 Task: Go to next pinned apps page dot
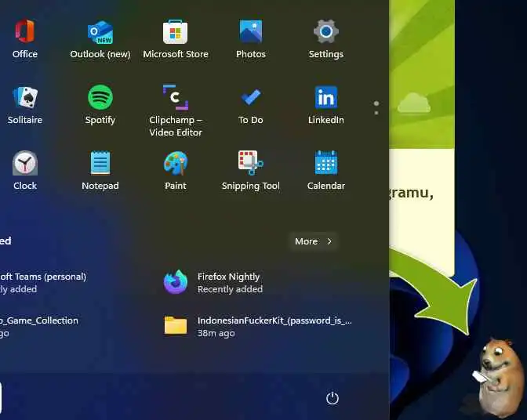(376, 113)
